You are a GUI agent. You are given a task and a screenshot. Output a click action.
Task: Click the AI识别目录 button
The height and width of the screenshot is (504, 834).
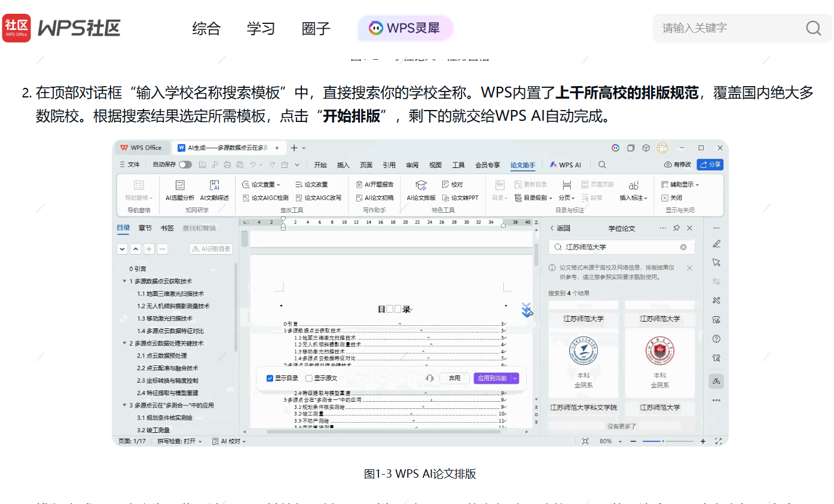[211, 249]
